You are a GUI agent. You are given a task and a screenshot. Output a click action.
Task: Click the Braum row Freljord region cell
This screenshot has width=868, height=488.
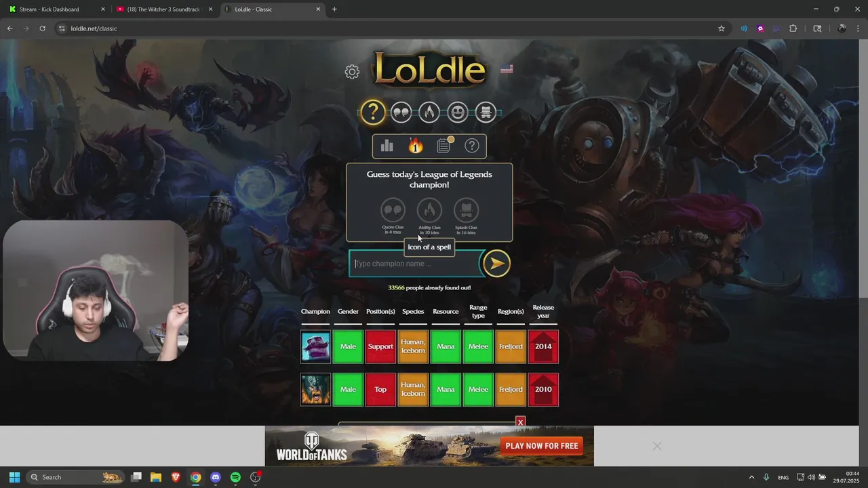tap(511, 346)
